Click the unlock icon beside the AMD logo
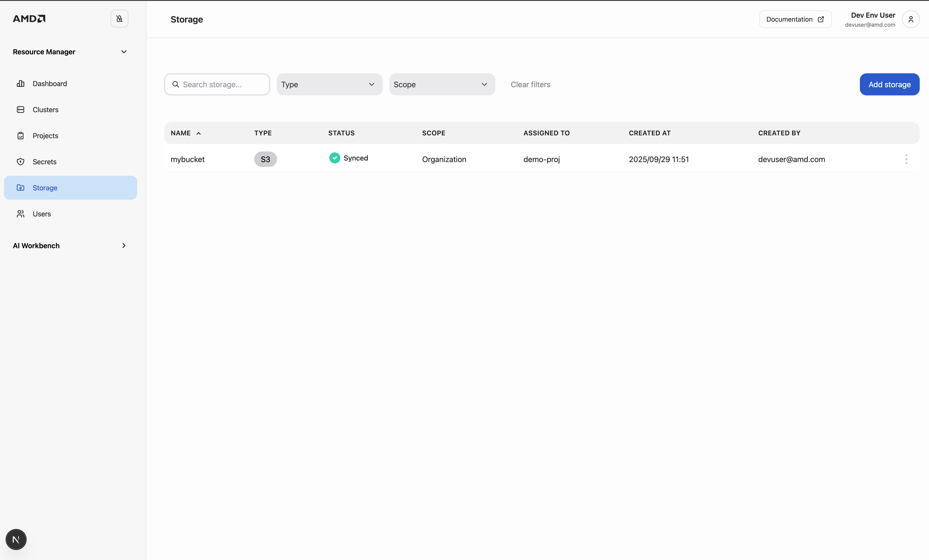929x560 pixels. (119, 19)
